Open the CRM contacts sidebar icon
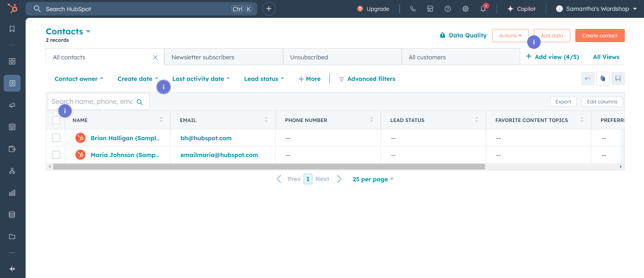This screenshot has height=278, width=644. tap(12, 83)
